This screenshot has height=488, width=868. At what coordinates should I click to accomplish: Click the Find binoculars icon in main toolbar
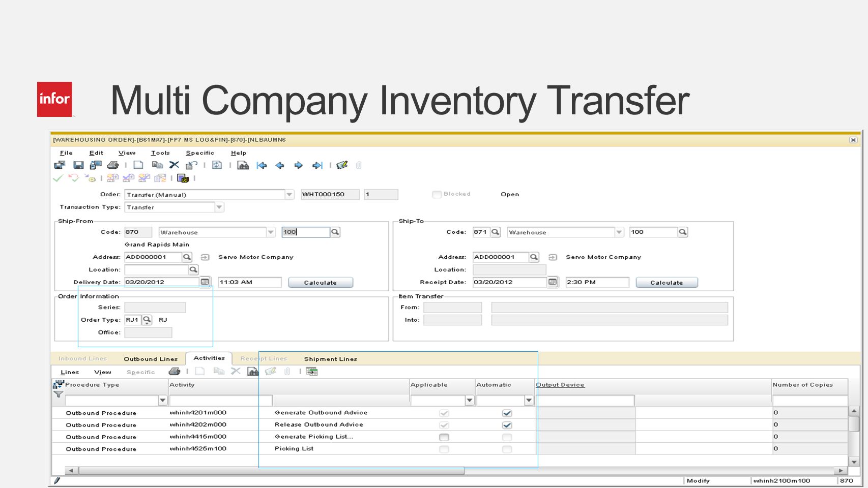coord(243,165)
